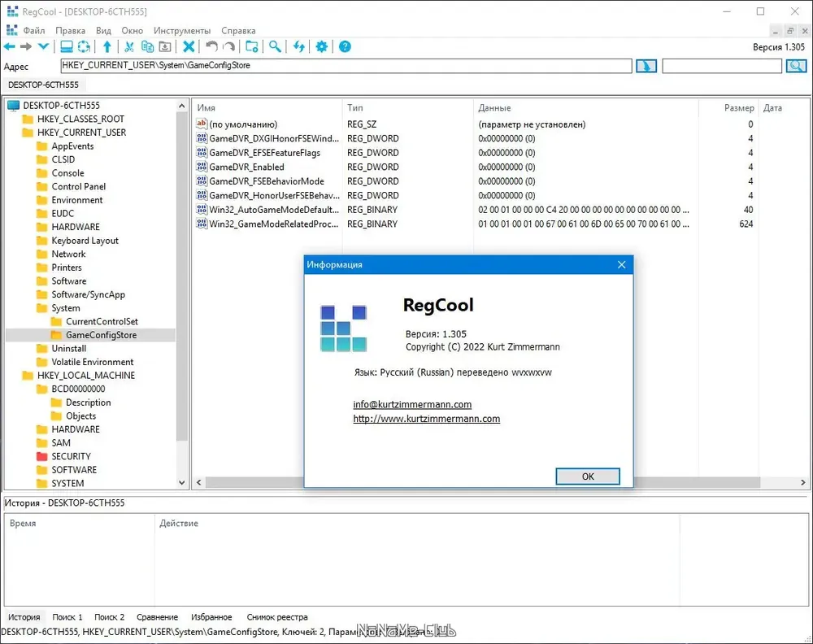This screenshot has height=644, width=813.
Task: Click the quick search magnifier button
Action: tap(797, 66)
